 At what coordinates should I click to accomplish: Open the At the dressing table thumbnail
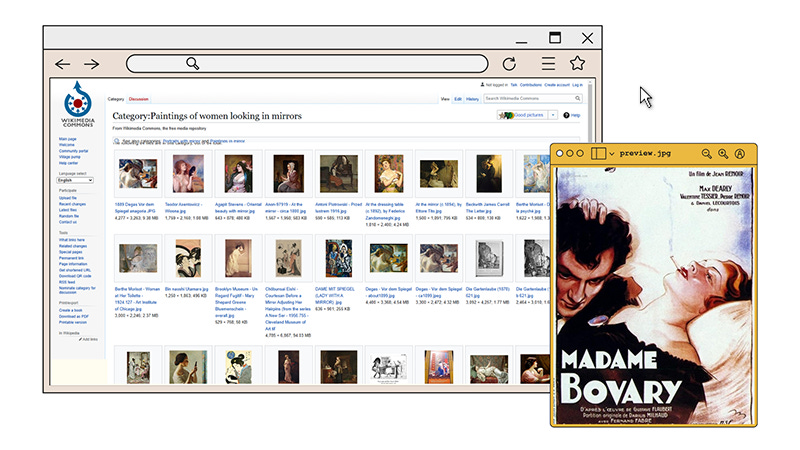(x=389, y=173)
